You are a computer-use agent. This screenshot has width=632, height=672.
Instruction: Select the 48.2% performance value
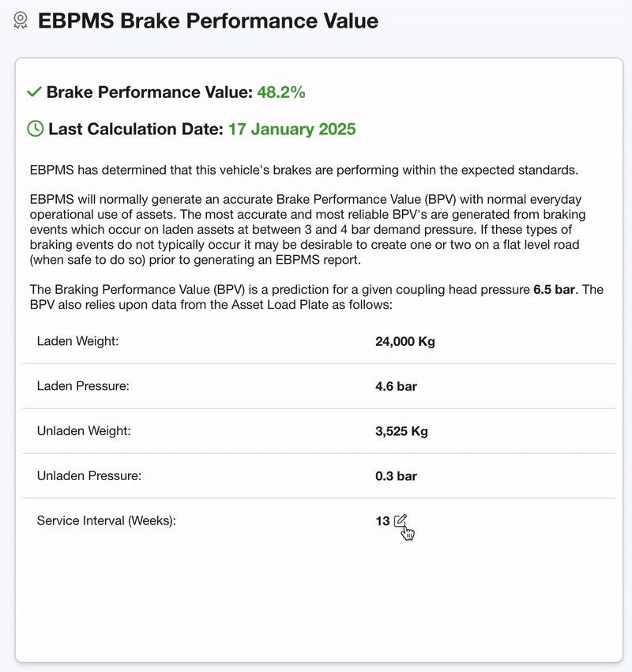tap(281, 92)
